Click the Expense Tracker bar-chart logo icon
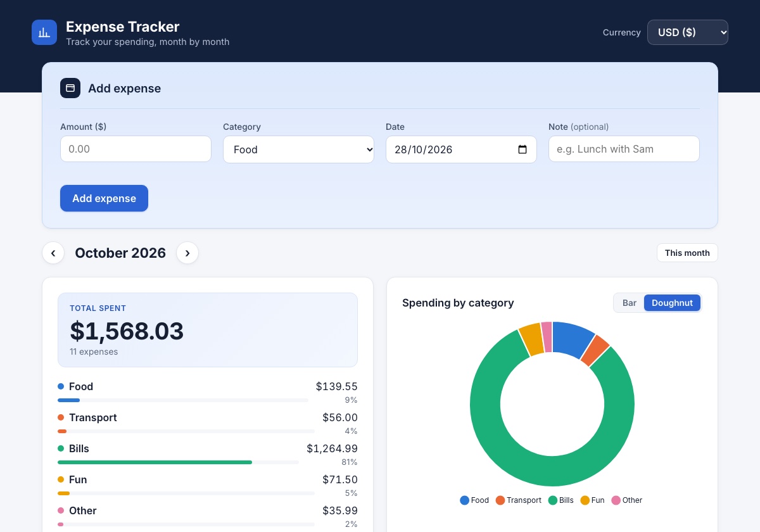The image size is (760, 532). point(44,32)
